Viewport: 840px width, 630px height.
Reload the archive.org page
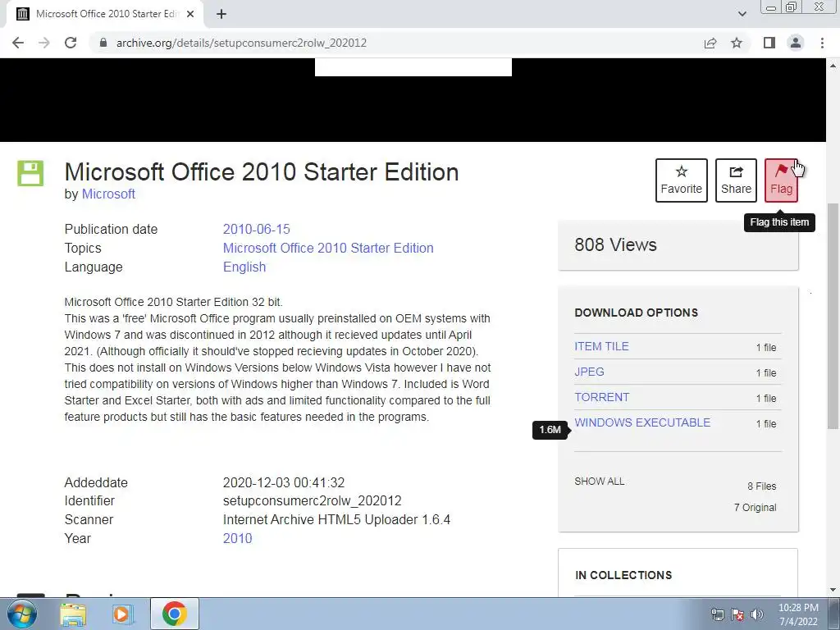click(x=71, y=43)
